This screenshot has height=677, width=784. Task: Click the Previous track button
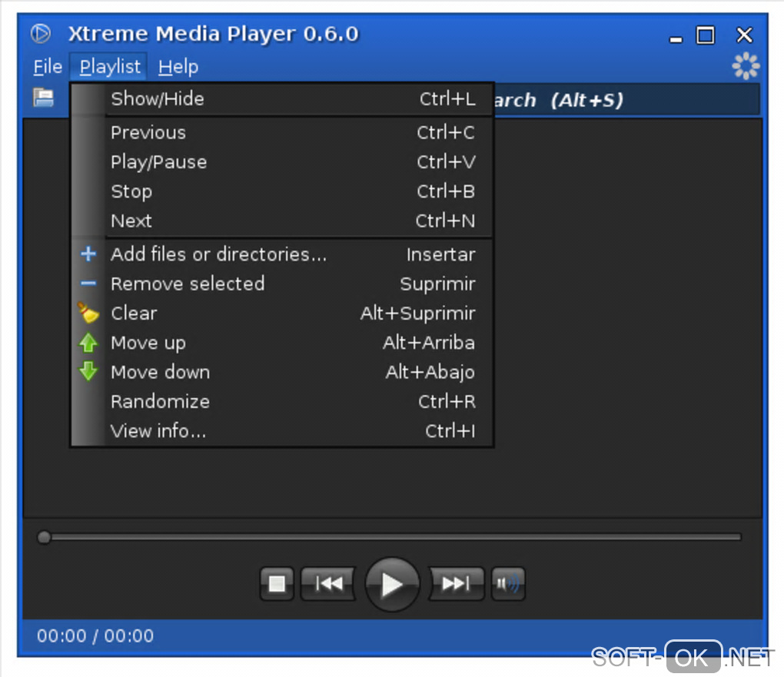(x=328, y=583)
